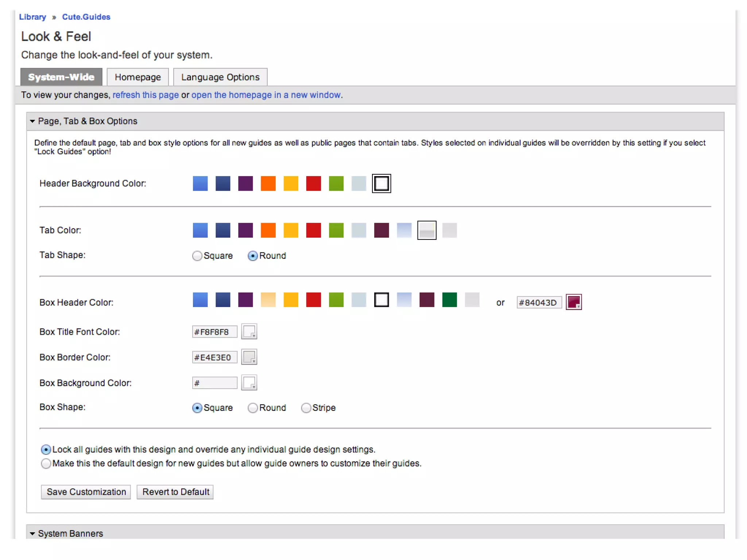Open Box Border Color picker icon

point(249,357)
